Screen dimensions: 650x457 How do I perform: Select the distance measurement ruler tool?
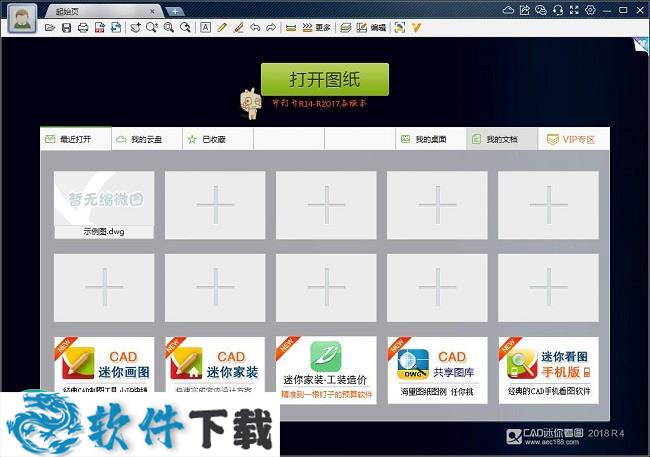coord(291,28)
